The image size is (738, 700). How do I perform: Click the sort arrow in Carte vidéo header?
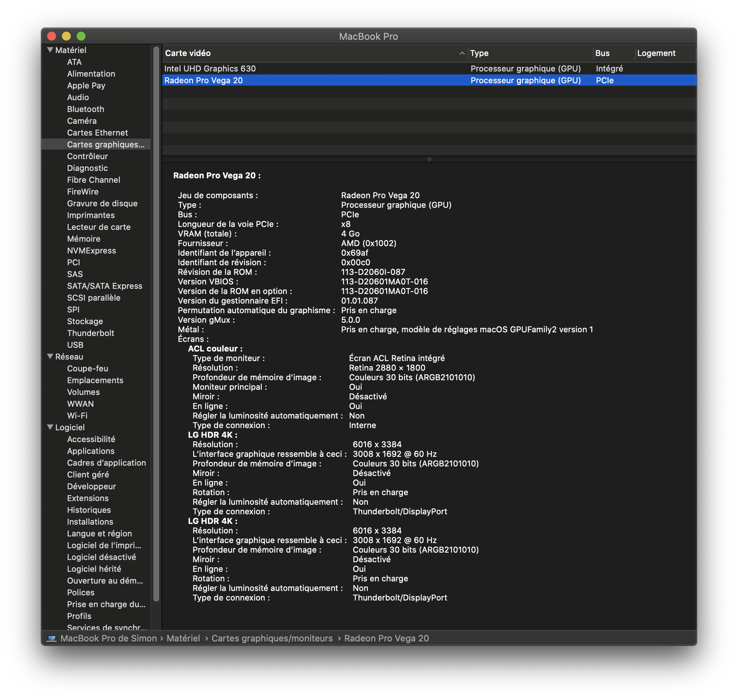(462, 53)
